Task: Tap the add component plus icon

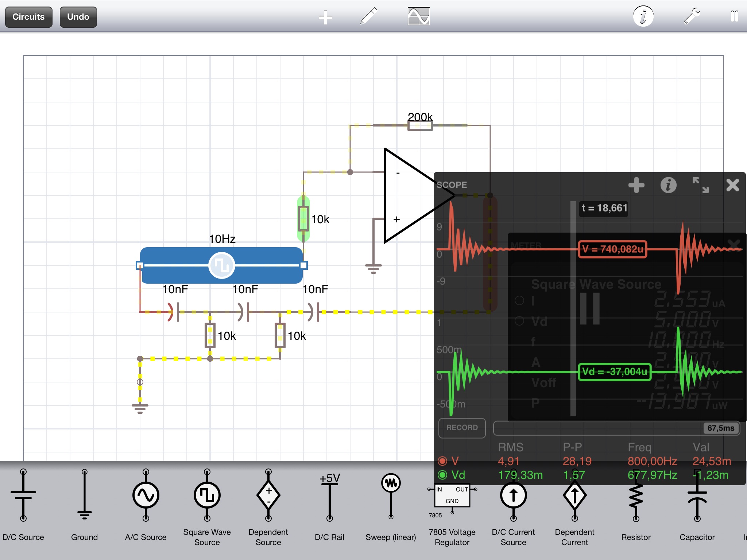Action: click(325, 17)
